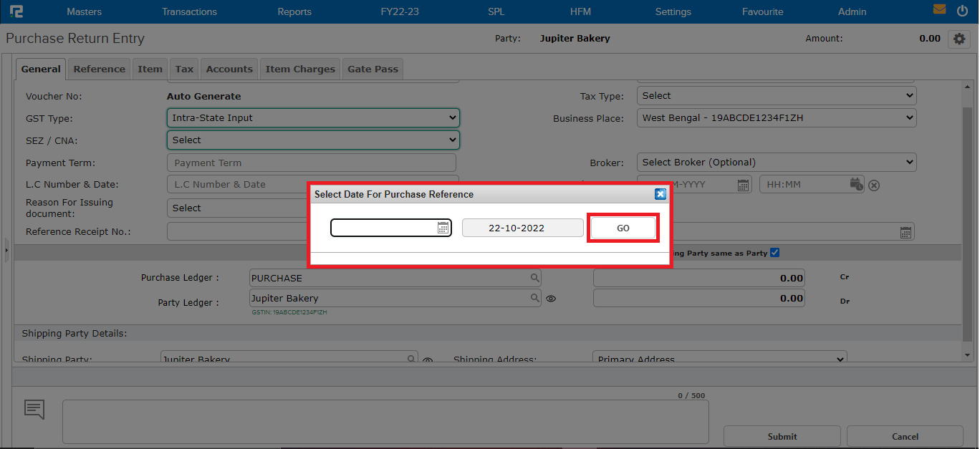Toggle Shipping Party same as Party checkbox

[x=774, y=252]
